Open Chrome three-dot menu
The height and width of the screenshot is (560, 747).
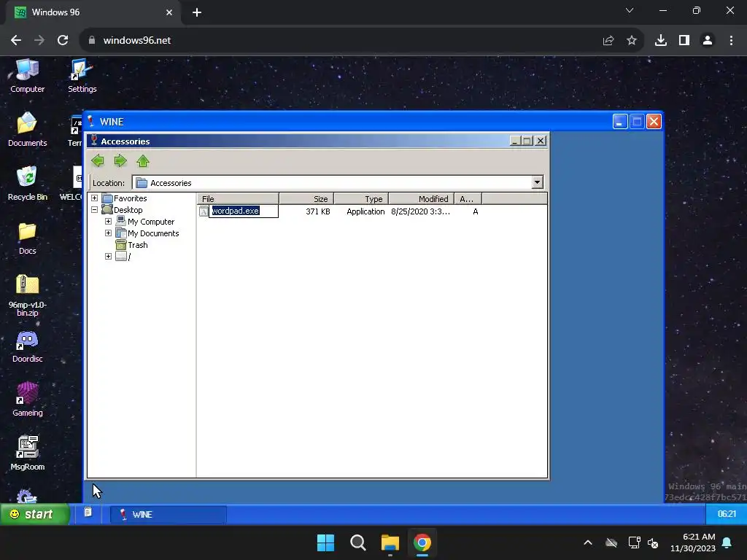pyautogui.click(x=731, y=41)
